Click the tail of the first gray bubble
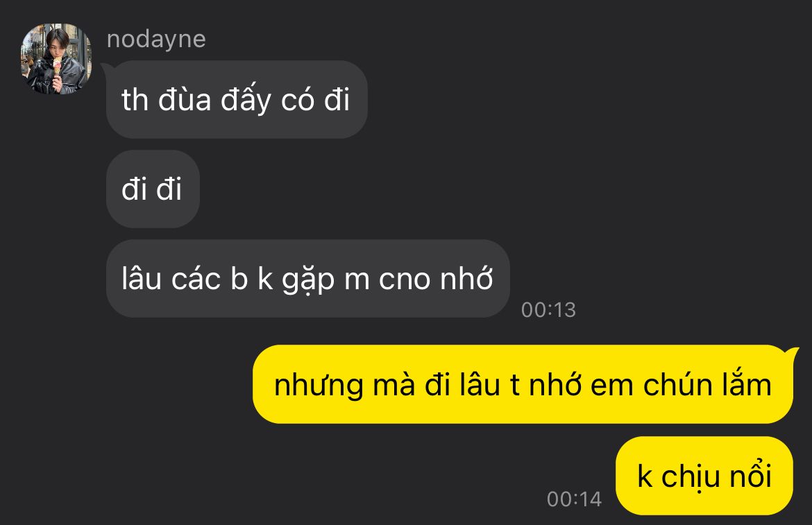The width and height of the screenshot is (812, 525). click(105, 67)
